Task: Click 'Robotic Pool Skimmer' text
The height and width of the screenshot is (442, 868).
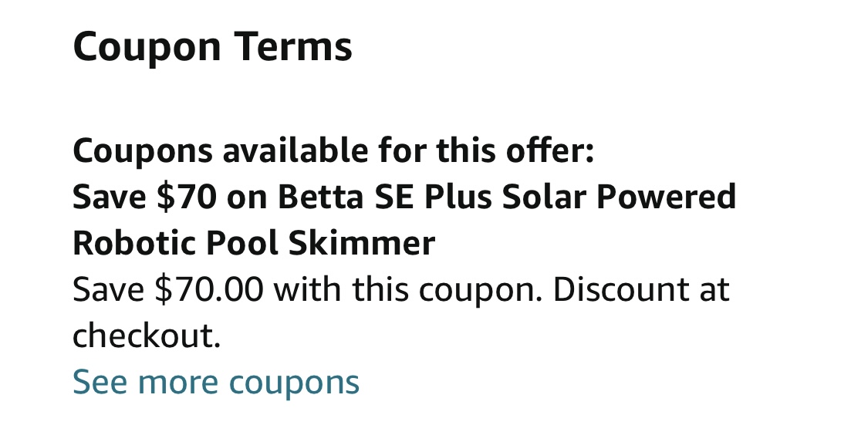Action: 254,244
